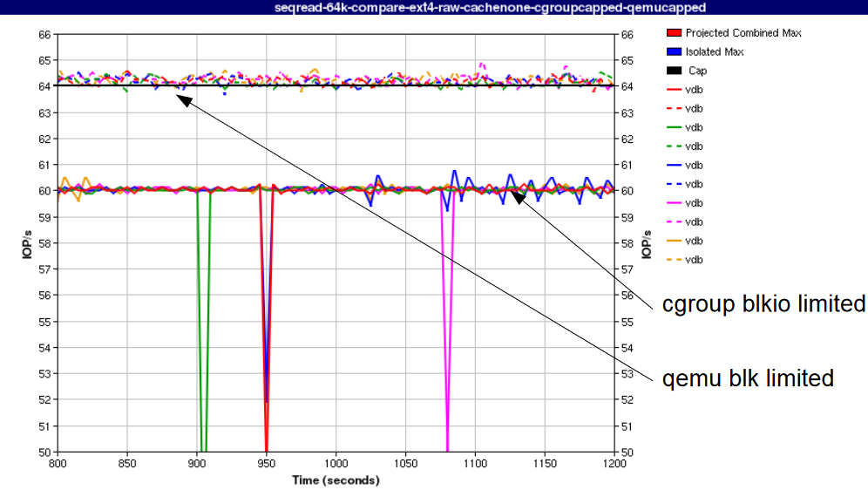Click the 'Time (seconds)' axis label
This screenshot has height=490, width=868.
336,480
